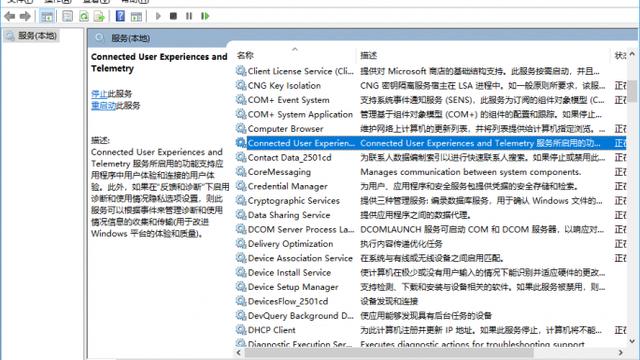640x360 pixels.
Task: Pause the service with the pause icon
Action: [x=189, y=16]
